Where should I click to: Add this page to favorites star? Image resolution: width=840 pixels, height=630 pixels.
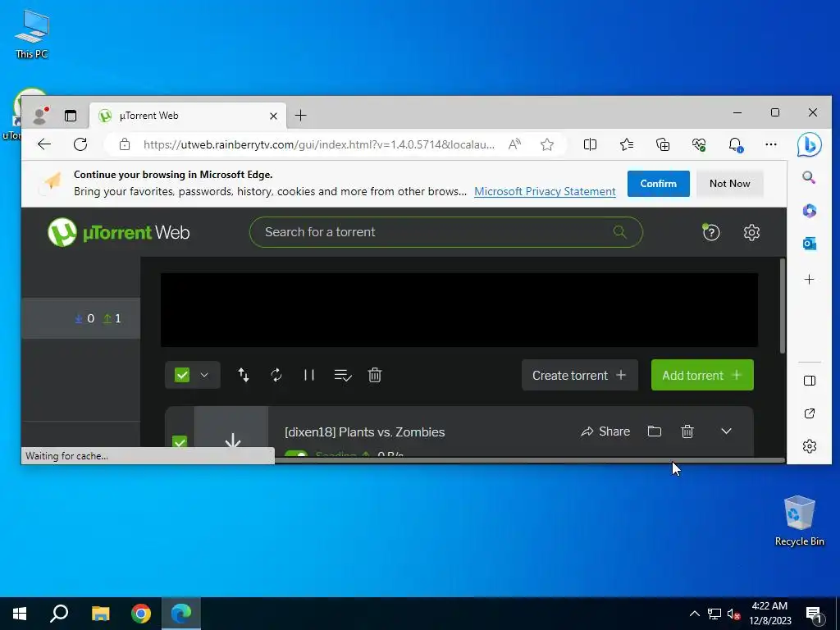coord(547,144)
